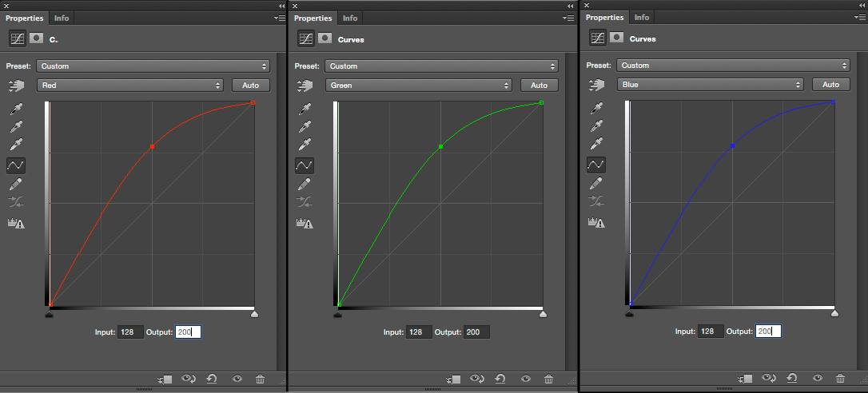Switch to the Info tab in the Blue panel
The height and width of the screenshot is (393, 868).
pos(642,18)
